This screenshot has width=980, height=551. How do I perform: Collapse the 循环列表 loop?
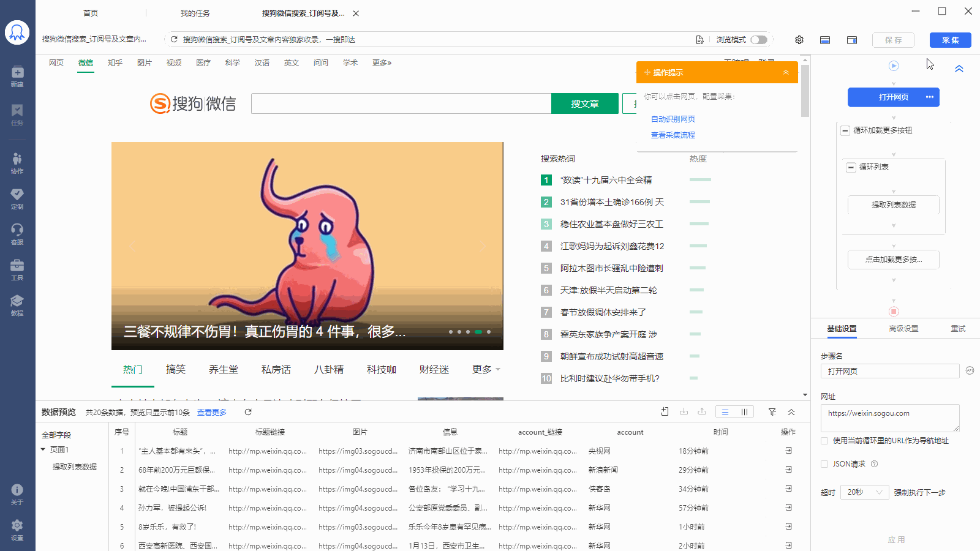[x=851, y=167]
